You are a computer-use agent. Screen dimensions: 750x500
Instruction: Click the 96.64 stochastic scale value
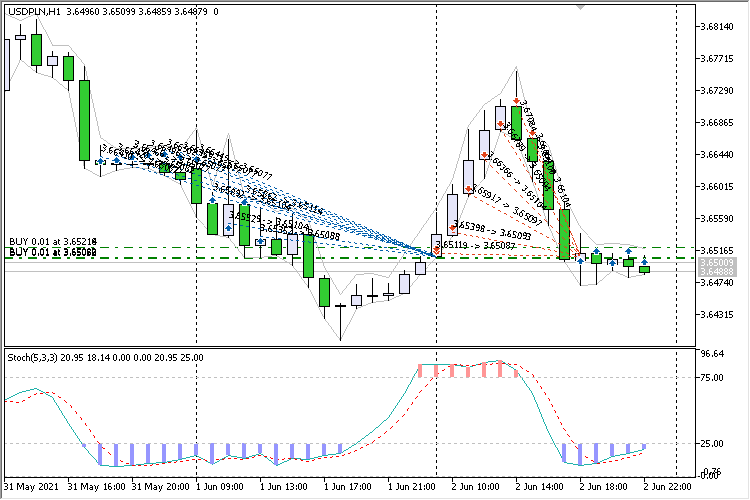pyautogui.click(x=712, y=354)
